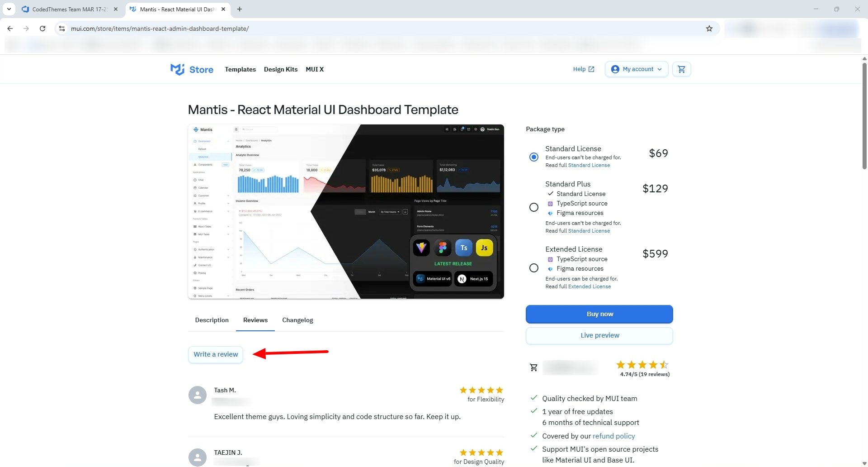Reload the page using the refresh icon
This screenshot has width=868, height=467.
42,29
